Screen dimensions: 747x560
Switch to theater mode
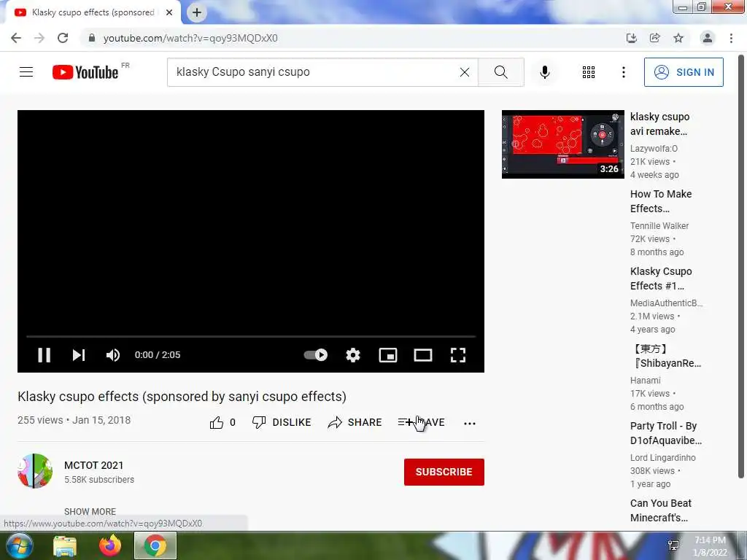pos(423,355)
